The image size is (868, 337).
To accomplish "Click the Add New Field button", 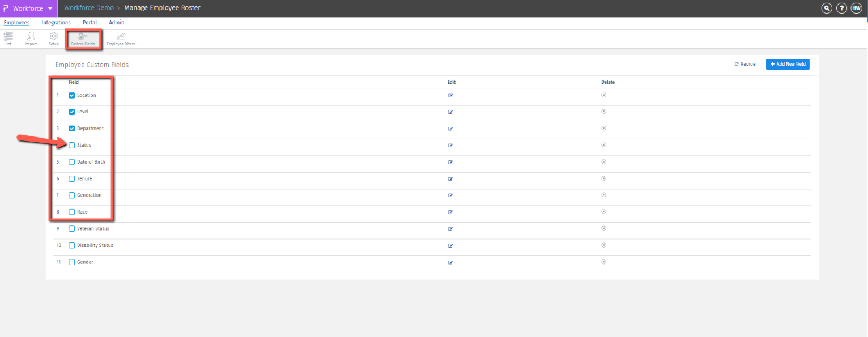I will click(788, 65).
